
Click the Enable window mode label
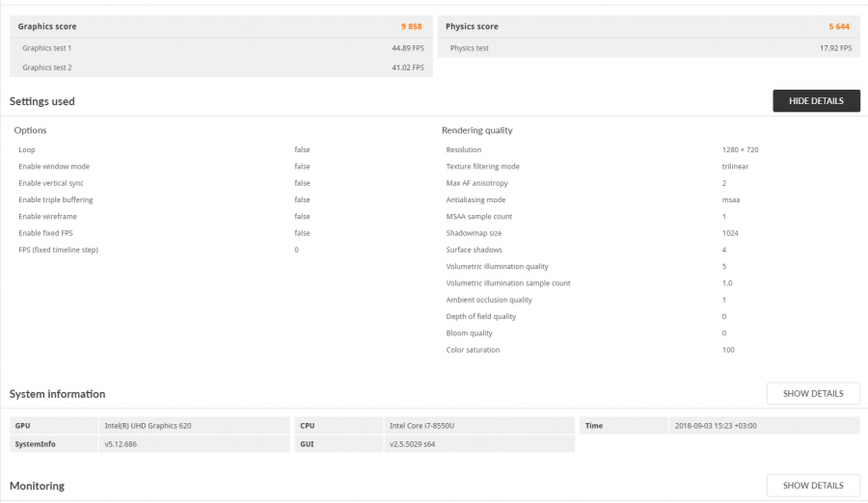pyautogui.click(x=54, y=167)
